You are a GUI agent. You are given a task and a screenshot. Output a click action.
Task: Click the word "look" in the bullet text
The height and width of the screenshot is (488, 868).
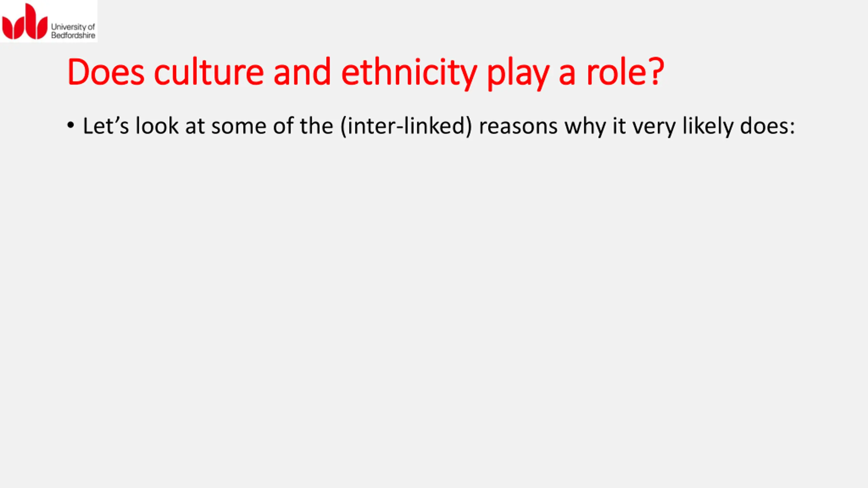point(157,126)
